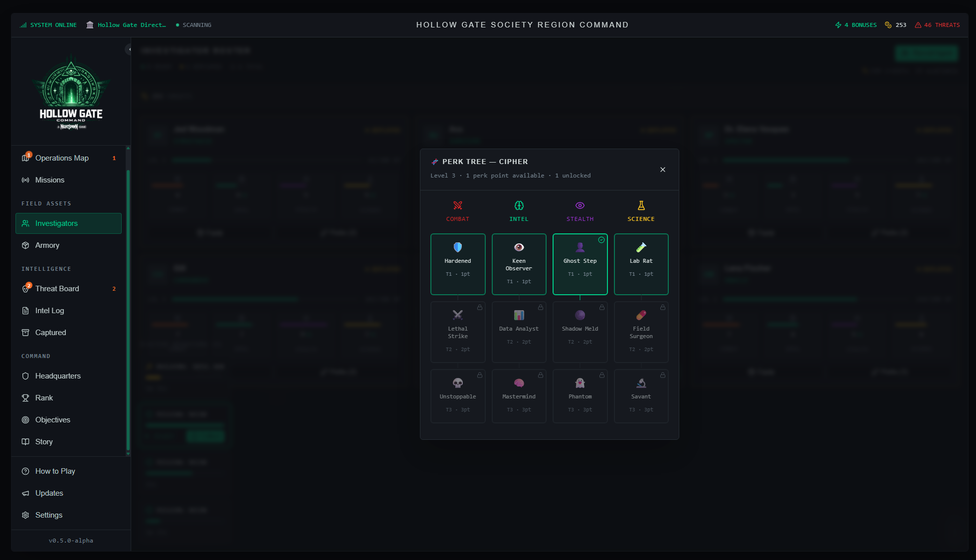Screen dimensions: 976x560
Task: Click the locked Field Surgeon perk
Action: tap(641, 332)
